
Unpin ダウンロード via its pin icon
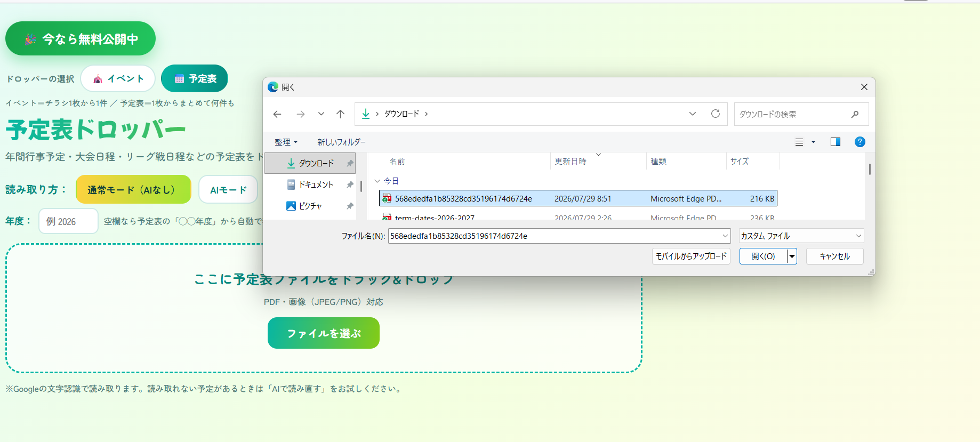point(350,163)
